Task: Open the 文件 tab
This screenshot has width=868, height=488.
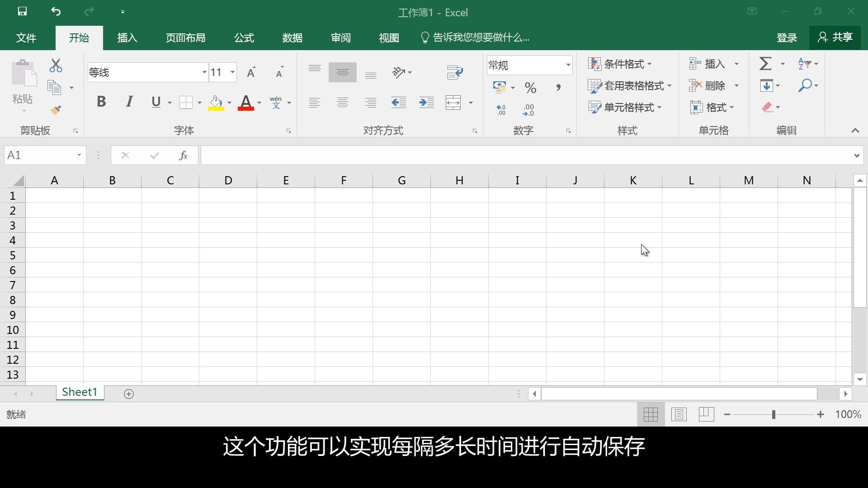Action: point(26,38)
